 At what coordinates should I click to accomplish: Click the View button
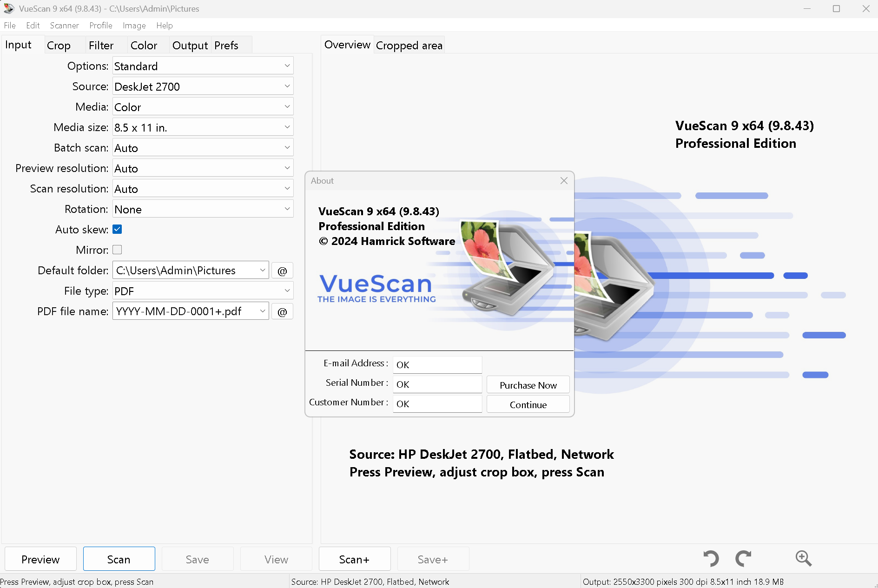pos(276,559)
